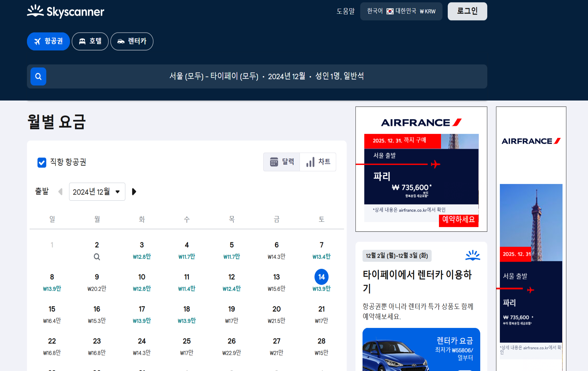Switch to 차트 chart view

[x=318, y=162]
